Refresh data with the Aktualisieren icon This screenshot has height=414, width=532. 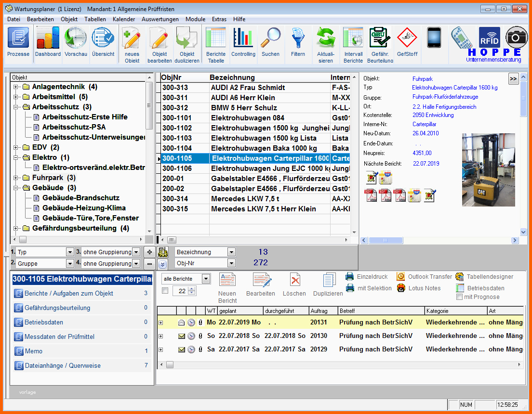coord(325,38)
